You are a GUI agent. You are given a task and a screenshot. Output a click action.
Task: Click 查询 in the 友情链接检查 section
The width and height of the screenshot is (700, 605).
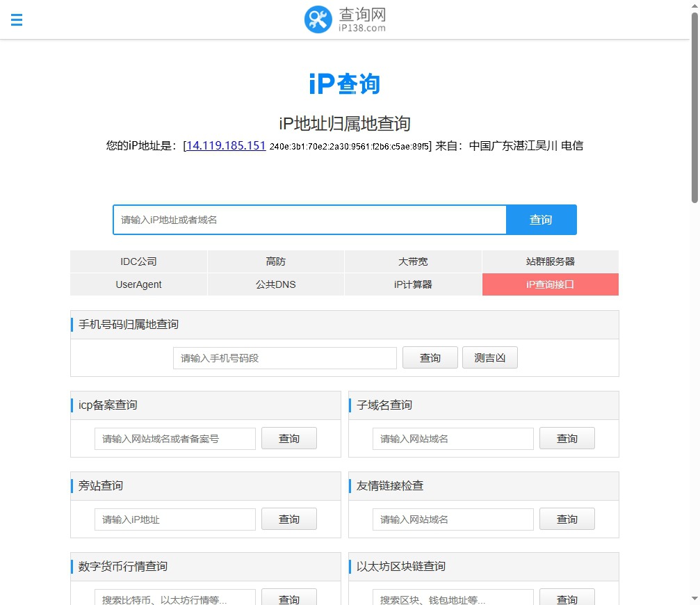click(567, 519)
